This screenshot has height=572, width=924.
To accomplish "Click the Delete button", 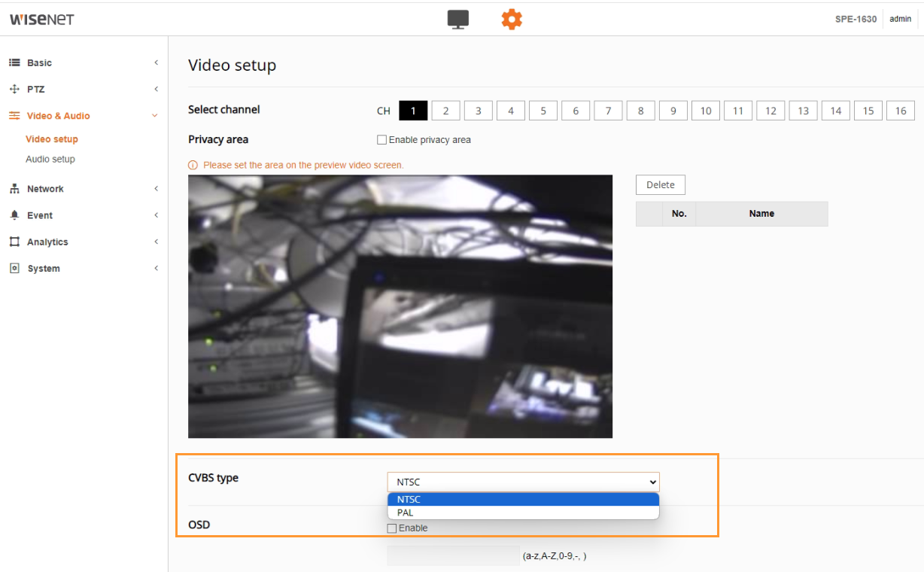I will pos(661,185).
